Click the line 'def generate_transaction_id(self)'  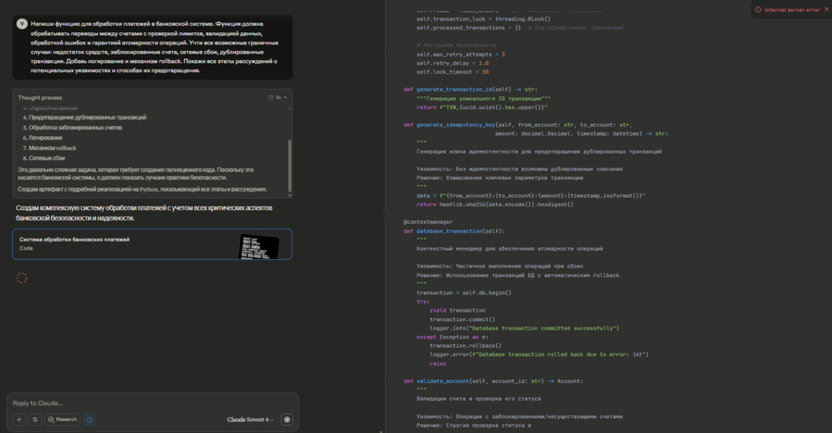[x=471, y=90]
